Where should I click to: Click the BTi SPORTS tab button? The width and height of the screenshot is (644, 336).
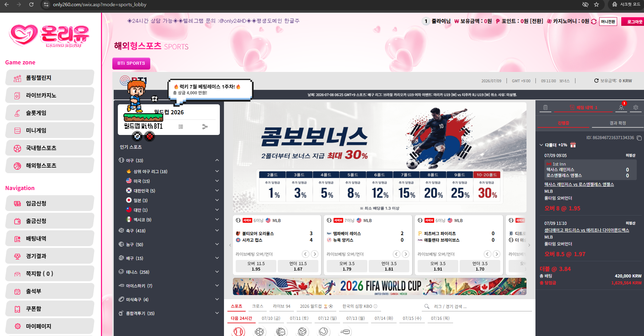pos(131,63)
